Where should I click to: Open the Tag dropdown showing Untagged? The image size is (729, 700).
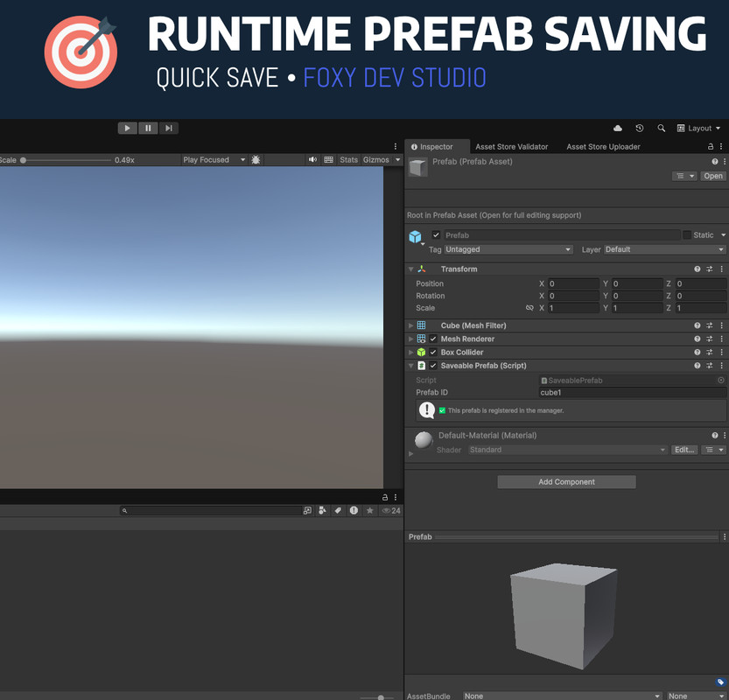pyautogui.click(x=508, y=249)
